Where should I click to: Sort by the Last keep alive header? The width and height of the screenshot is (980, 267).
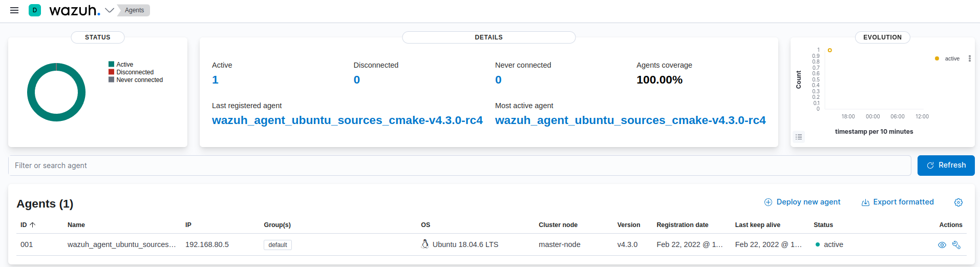[758, 225]
